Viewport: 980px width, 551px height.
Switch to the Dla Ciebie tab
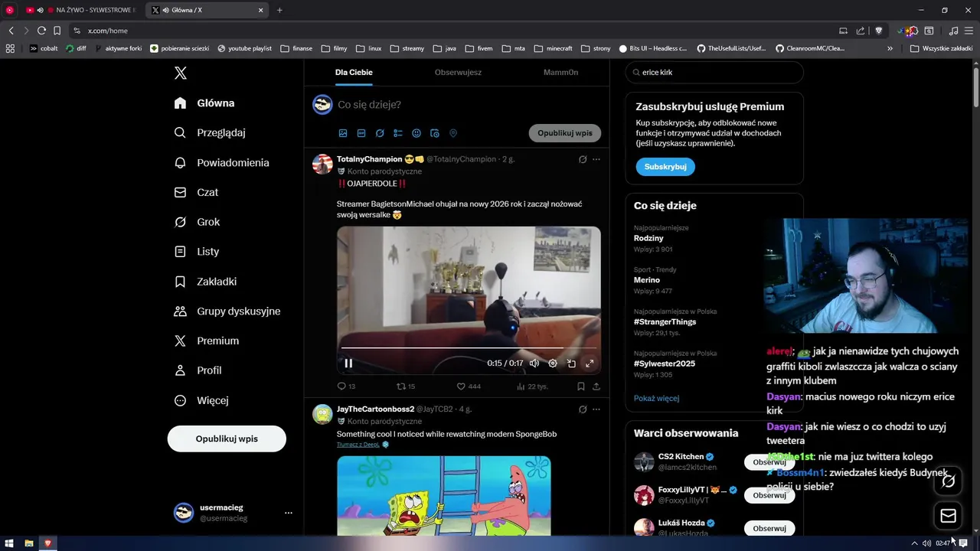(x=354, y=72)
